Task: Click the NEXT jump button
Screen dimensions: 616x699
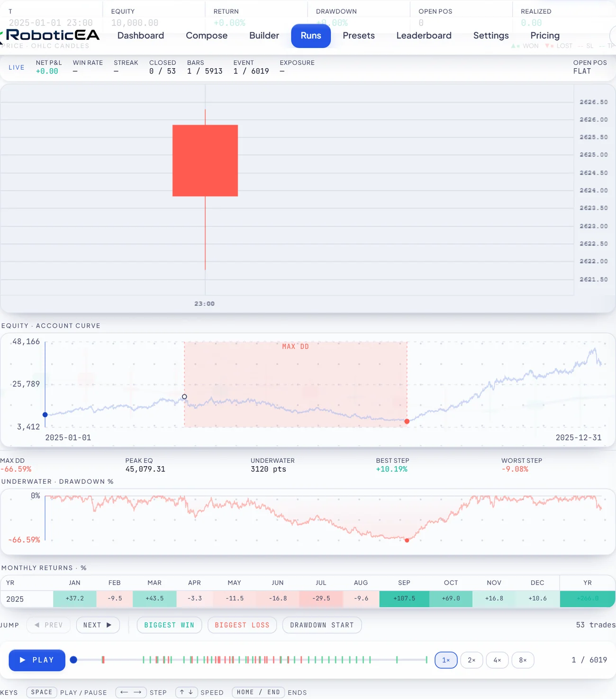Action: 98,625
